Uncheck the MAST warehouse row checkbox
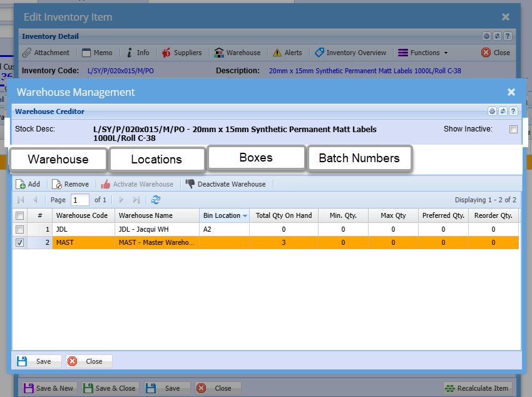Viewport: 532px width, 397px height. (20, 243)
